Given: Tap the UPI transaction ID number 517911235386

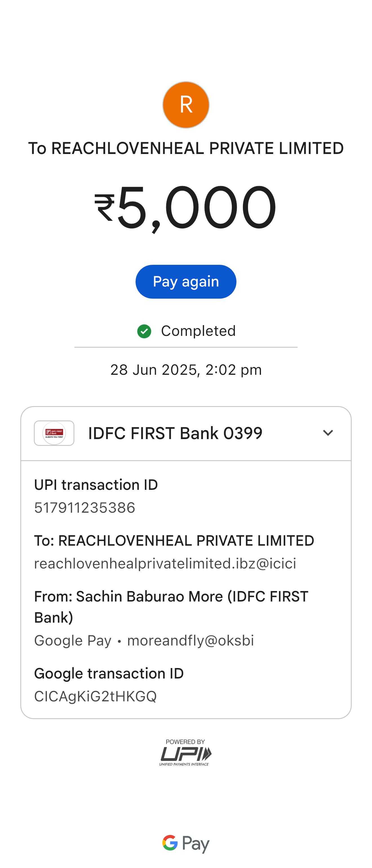Looking at the screenshot, I should click(x=85, y=507).
